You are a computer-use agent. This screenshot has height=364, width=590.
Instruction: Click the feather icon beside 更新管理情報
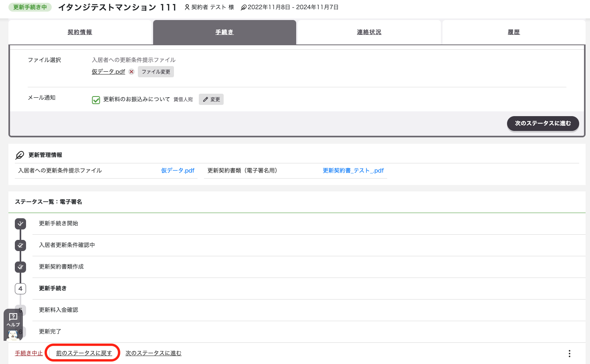(20, 155)
